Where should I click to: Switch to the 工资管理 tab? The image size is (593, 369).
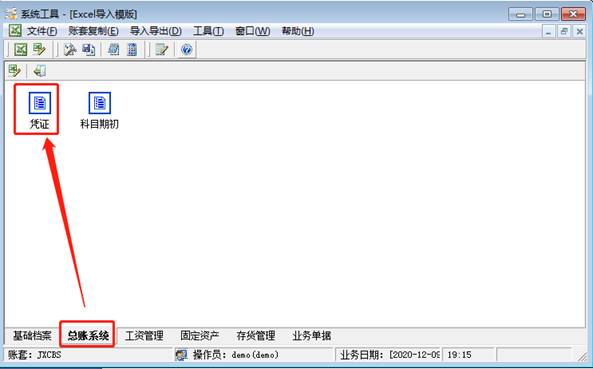coord(144,336)
